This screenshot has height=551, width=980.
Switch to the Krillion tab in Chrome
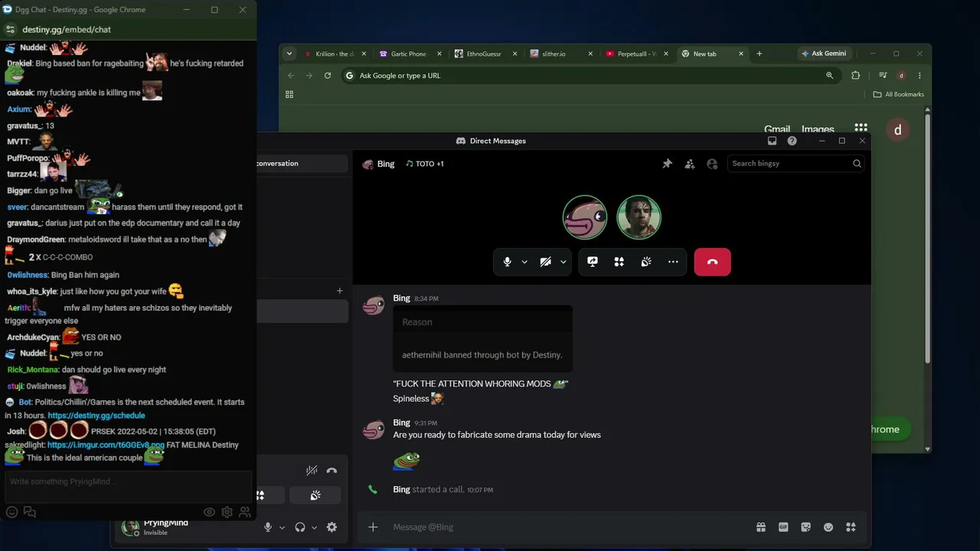(335, 54)
